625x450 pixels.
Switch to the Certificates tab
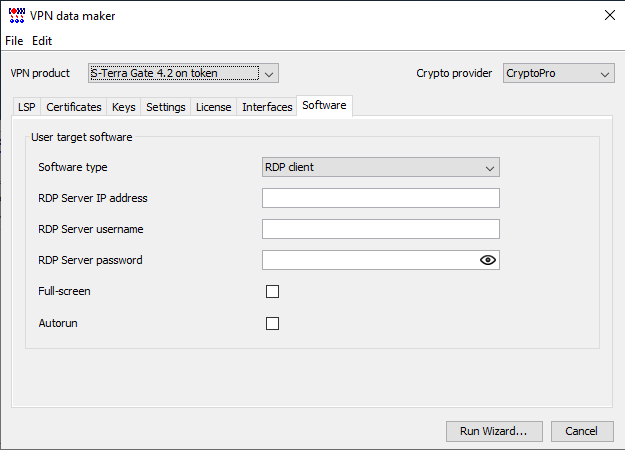[x=74, y=107]
